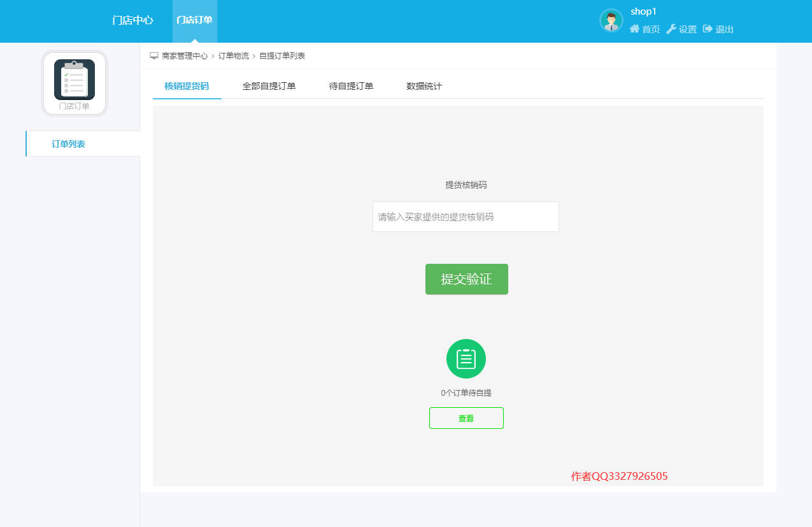Click the 门店订单 clipboard icon in sidebar
Viewport: 812px width, 527px height.
pyautogui.click(x=75, y=80)
